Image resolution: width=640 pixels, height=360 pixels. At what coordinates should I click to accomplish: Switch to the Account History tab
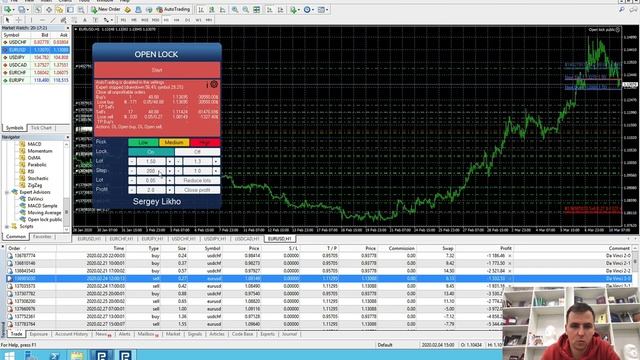(x=71, y=334)
